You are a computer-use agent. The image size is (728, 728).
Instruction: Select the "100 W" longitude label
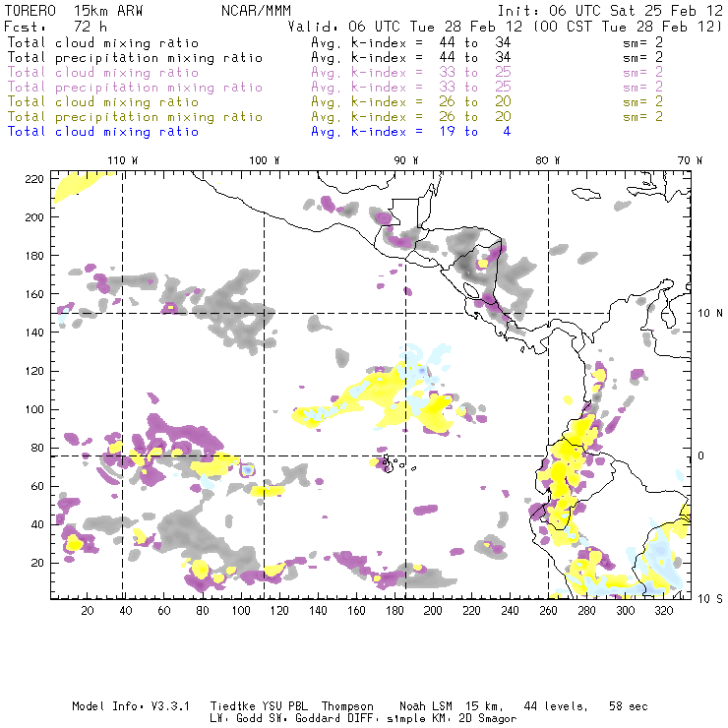265,160
